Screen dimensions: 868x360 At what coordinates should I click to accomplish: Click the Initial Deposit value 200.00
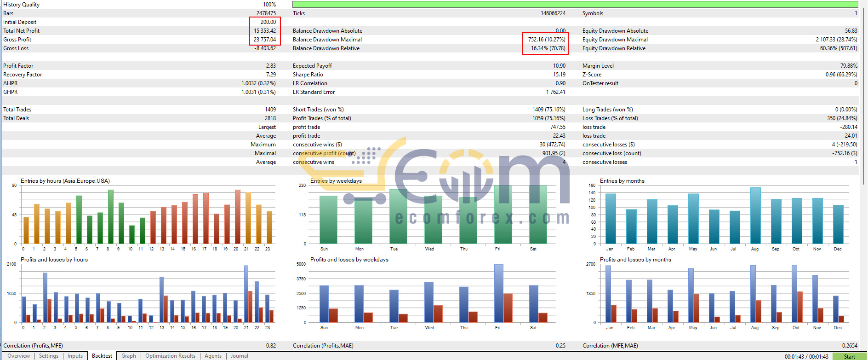[268, 22]
